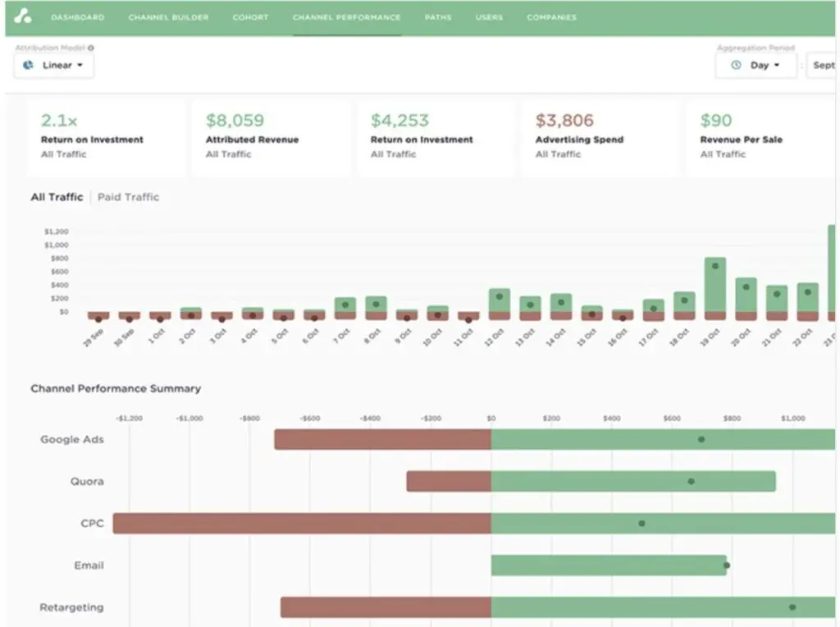Click the Attribution Model info icon
Screen dimensions: 840x627
(x=91, y=48)
